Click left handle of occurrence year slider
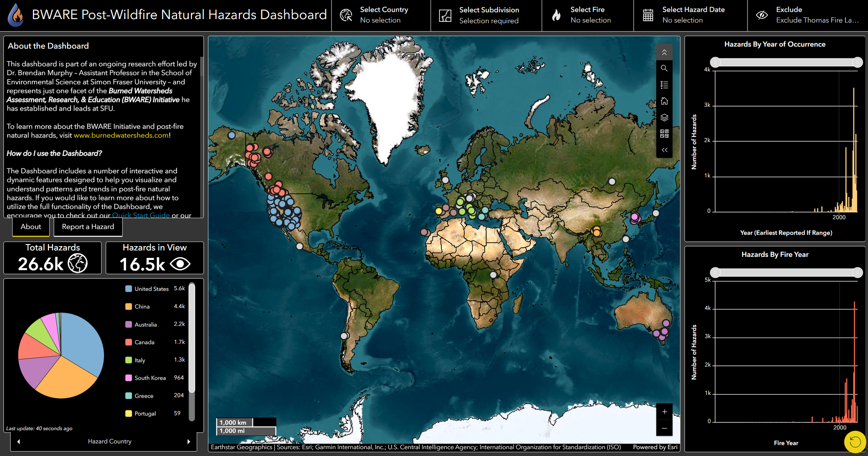This screenshot has height=456, width=868. [715, 62]
